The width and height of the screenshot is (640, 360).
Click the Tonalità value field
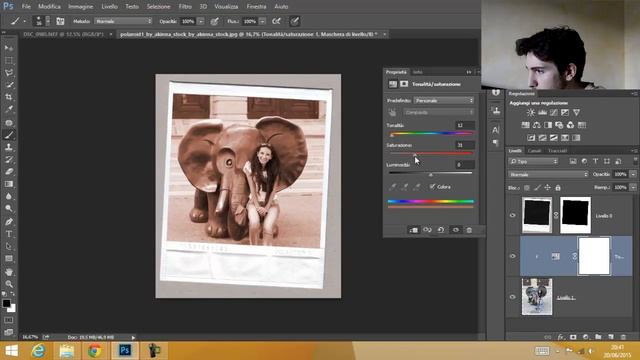(464, 125)
